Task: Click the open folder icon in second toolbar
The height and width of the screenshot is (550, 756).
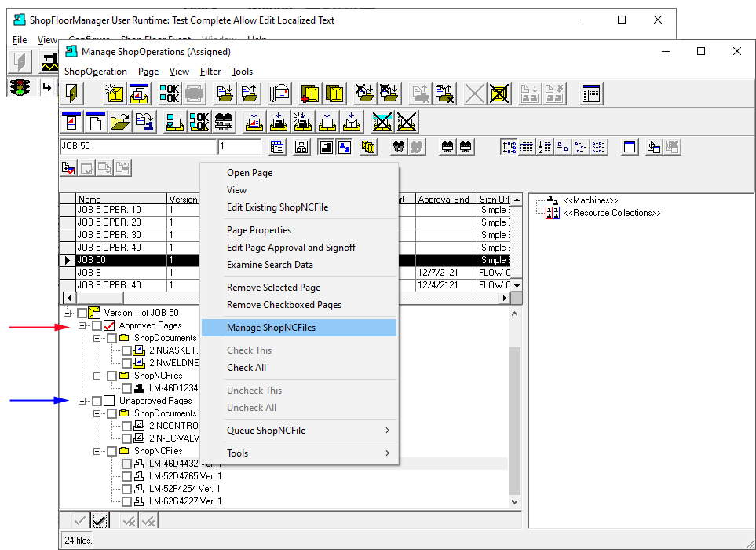Action: point(120,122)
